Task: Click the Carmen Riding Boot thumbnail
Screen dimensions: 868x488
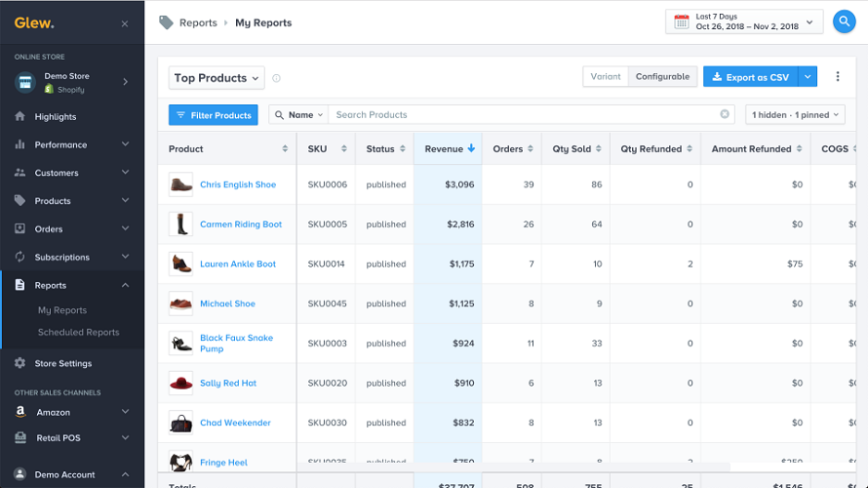Action: (x=180, y=224)
